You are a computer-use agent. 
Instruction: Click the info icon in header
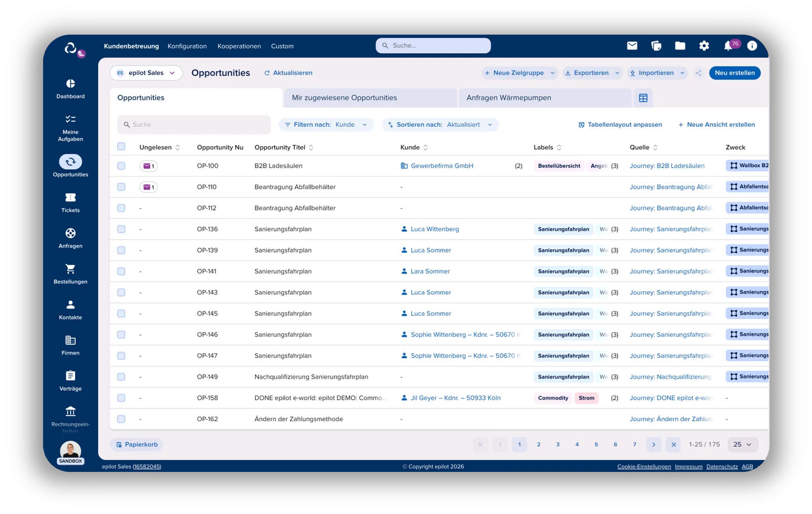click(752, 46)
